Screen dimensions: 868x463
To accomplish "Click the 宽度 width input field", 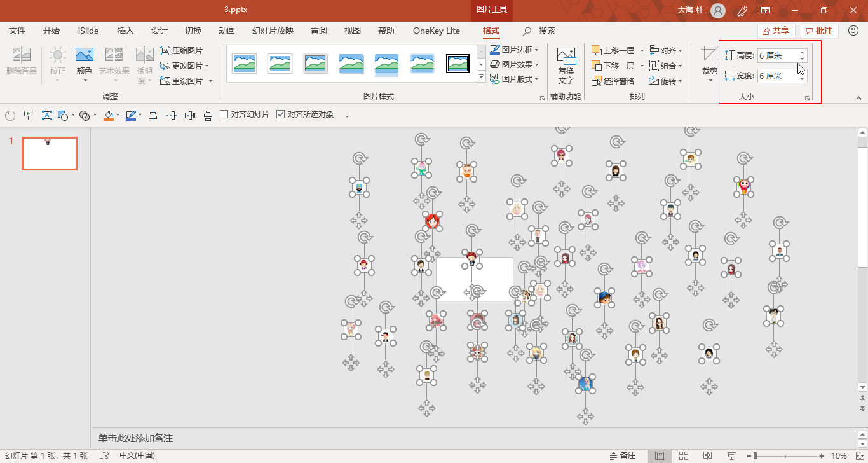I will coord(778,76).
